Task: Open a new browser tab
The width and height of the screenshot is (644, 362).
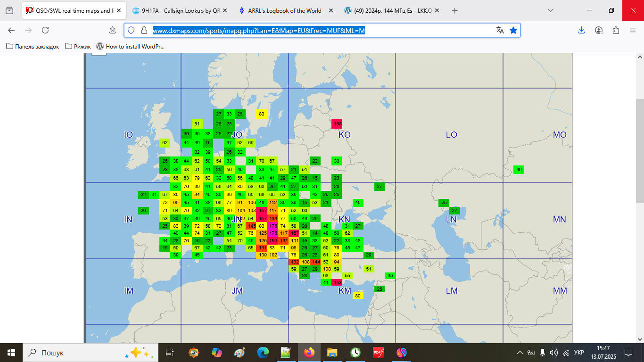Action: (454, 10)
